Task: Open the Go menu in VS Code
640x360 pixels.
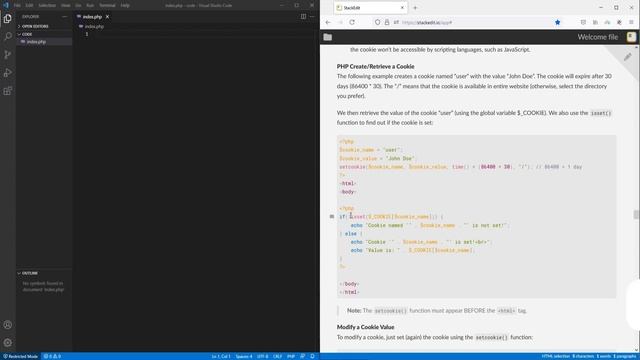Action: coord(78,5)
